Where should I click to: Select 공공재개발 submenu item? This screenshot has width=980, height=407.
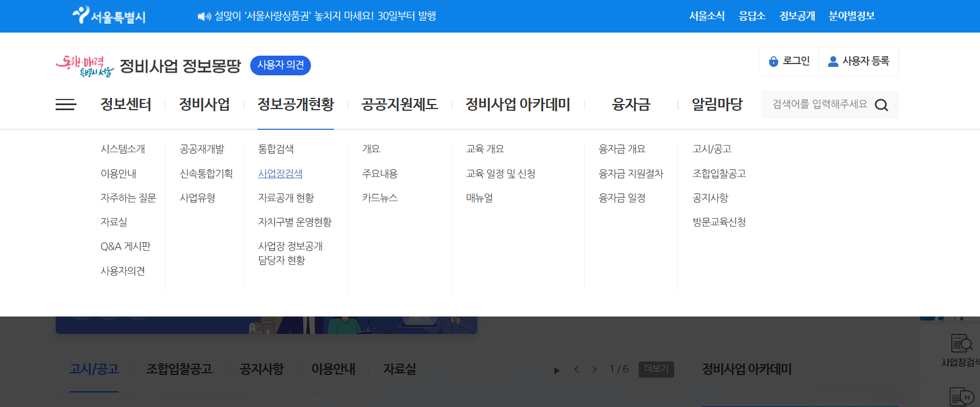pyautogui.click(x=202, y=149)
